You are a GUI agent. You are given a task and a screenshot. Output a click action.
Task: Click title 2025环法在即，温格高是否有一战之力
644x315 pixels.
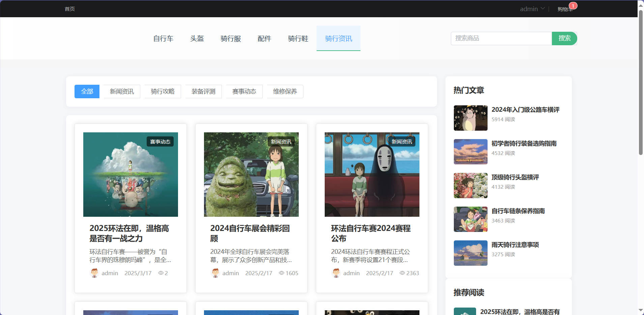129,233
